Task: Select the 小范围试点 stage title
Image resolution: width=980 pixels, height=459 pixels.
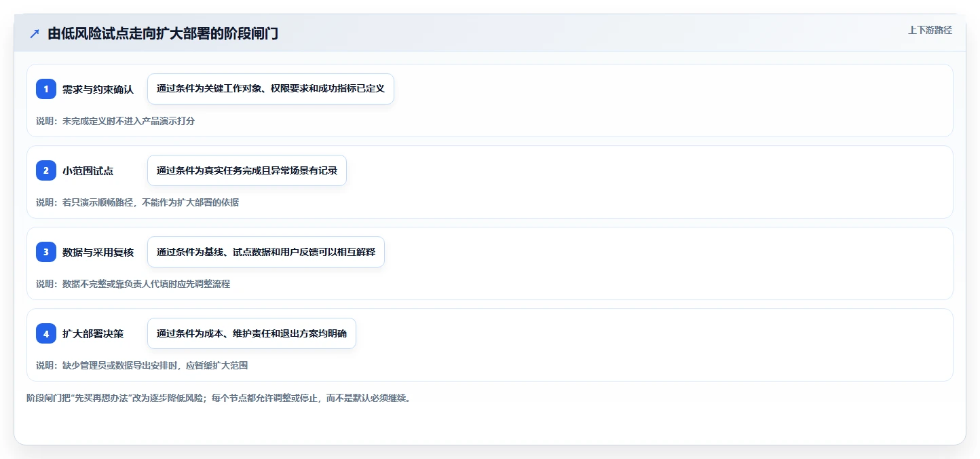Action: tap(88, 170)
